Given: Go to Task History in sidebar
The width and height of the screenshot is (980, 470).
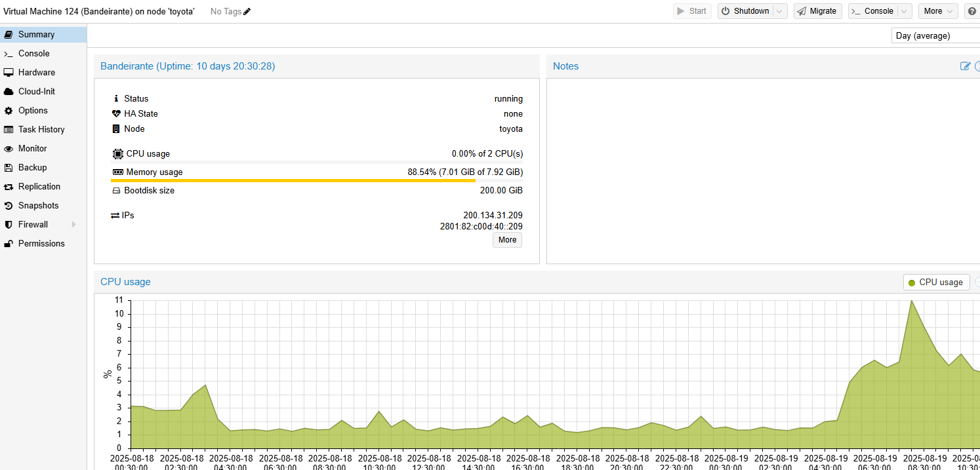Looking at the screenshot, I should coord(41,130).
